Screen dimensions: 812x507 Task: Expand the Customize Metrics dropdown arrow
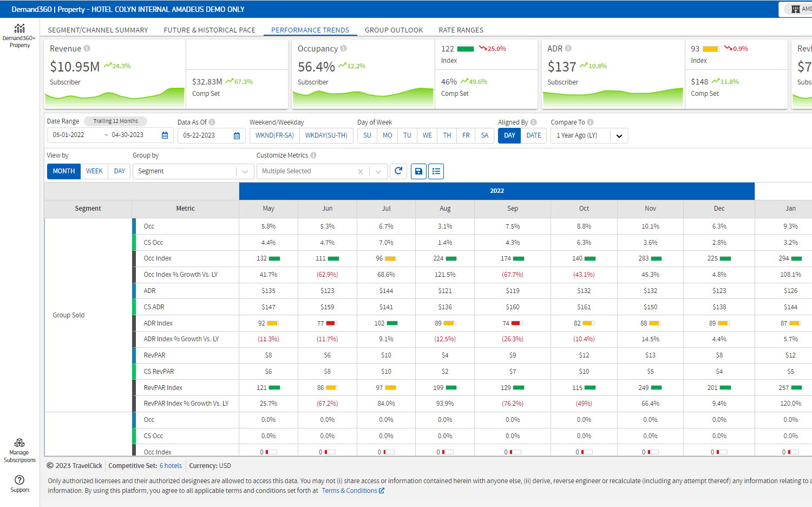point(378,172)
